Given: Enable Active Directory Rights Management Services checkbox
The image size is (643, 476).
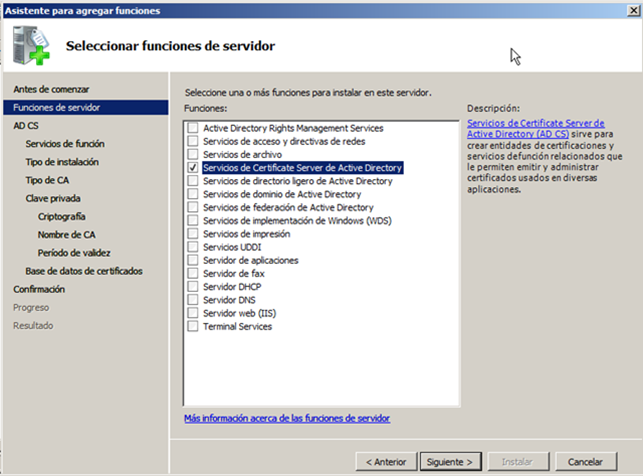Looking at the screenshot, I should [x=193, y=129].
